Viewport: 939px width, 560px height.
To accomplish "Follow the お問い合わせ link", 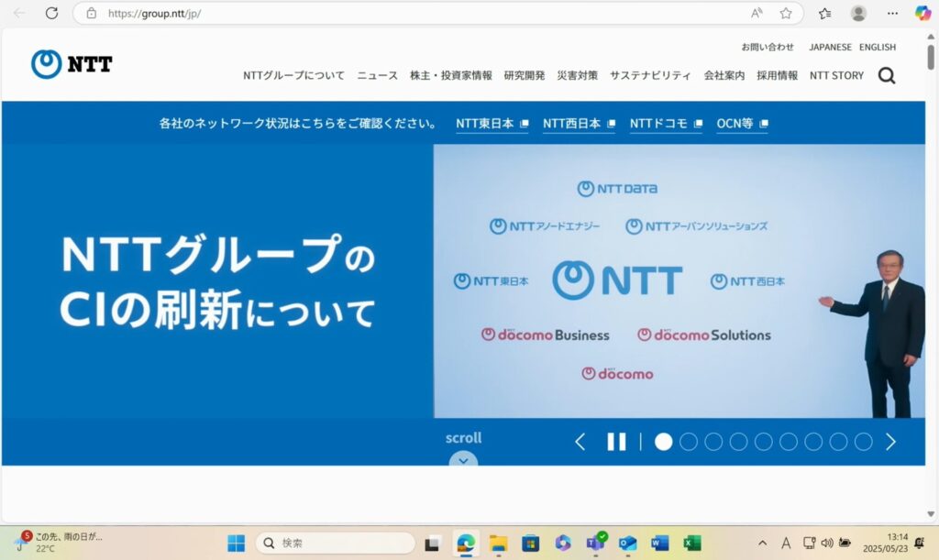I will pos(768,47).
